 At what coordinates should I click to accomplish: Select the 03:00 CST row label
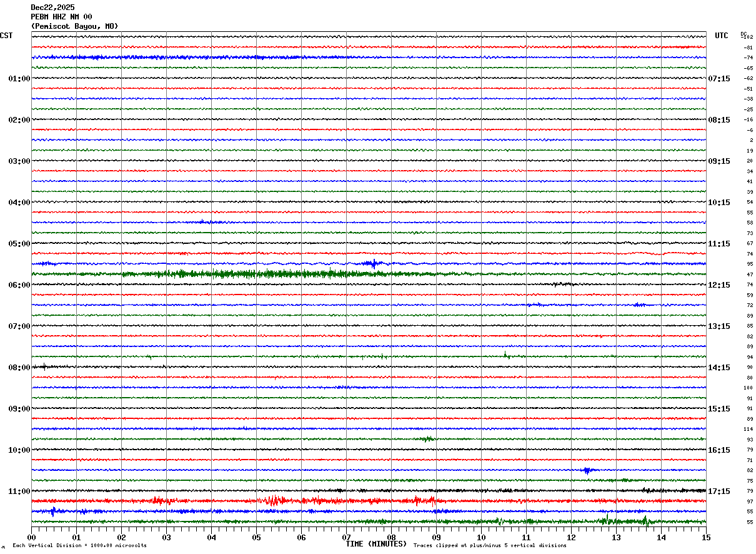click(x=19, y=161)
